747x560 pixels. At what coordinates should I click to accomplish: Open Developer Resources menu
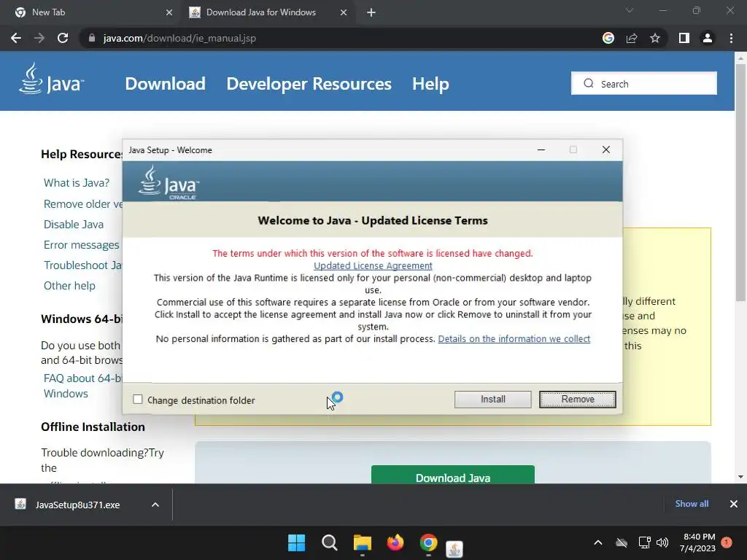309,84
